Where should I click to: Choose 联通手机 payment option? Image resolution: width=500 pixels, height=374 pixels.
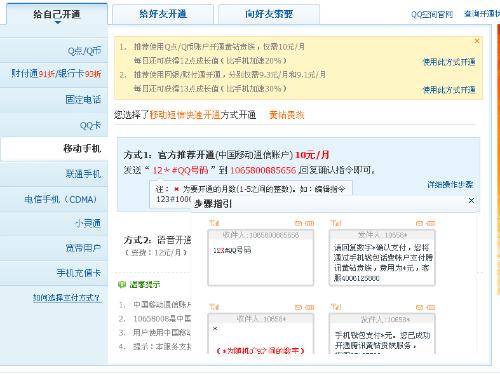click(54, 174)
